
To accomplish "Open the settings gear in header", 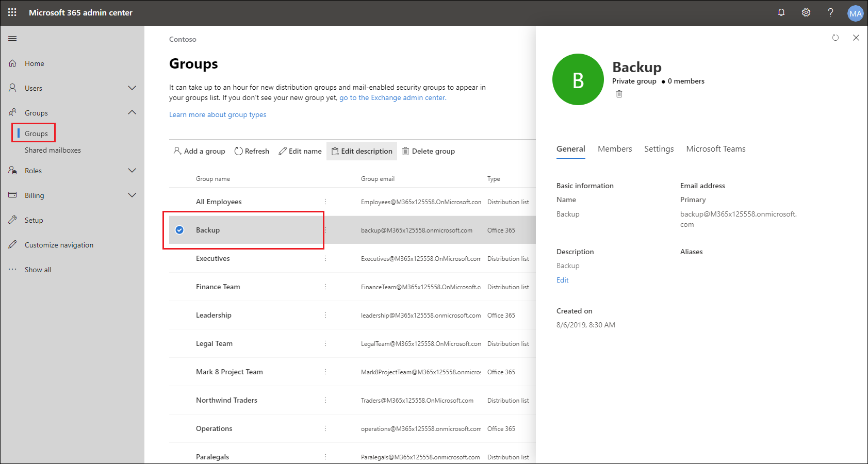I will point(806,12).
